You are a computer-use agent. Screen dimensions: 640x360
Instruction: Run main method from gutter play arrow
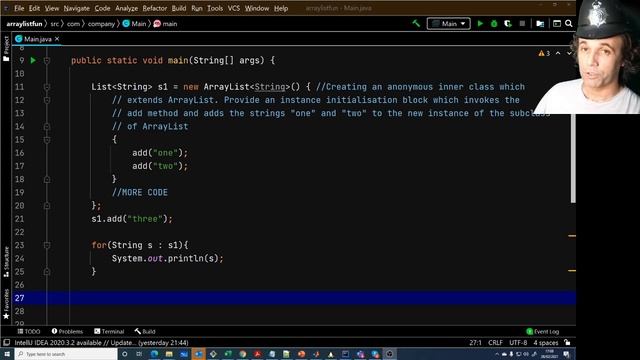pos(33,60)
